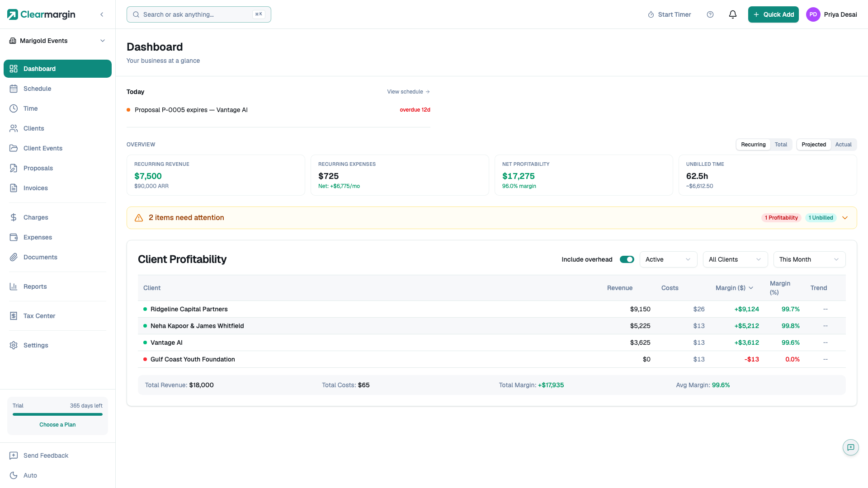The height and width of the screenshot is (488, 868).
Task: Click the Priya Desai PD avatar
Action: (x=813, y=14)
